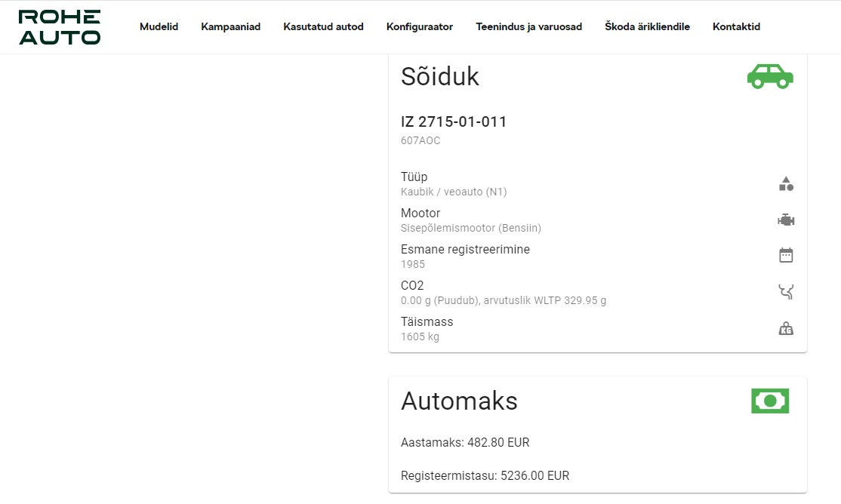Click the CO2 emissions icon

click(786, 292)
